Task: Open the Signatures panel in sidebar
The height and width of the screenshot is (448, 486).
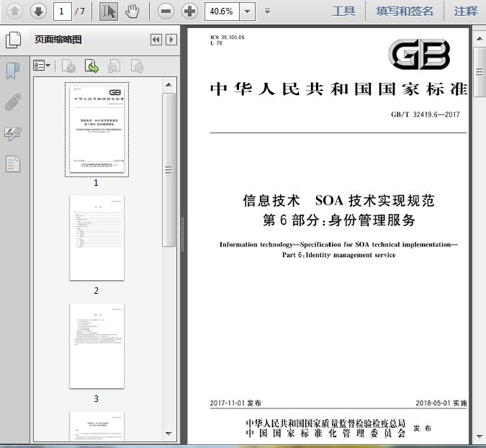Action: 13,133
